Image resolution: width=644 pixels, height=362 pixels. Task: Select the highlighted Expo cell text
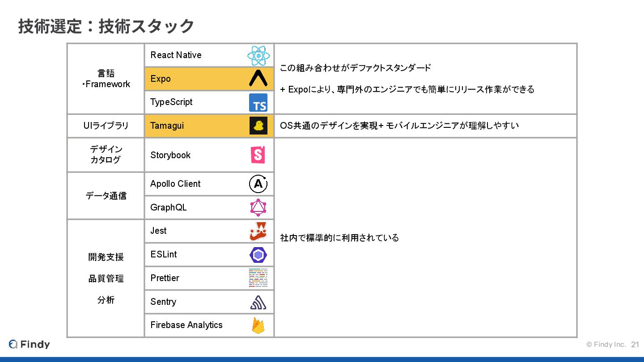coord(161,79)
